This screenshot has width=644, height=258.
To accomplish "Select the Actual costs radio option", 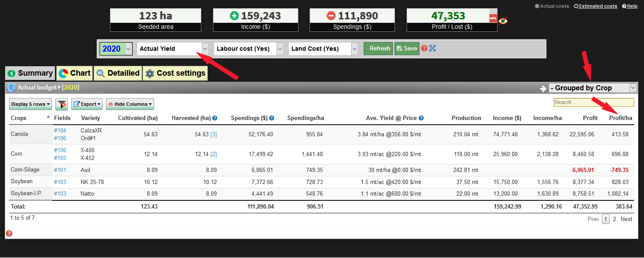I will point(537,6).
